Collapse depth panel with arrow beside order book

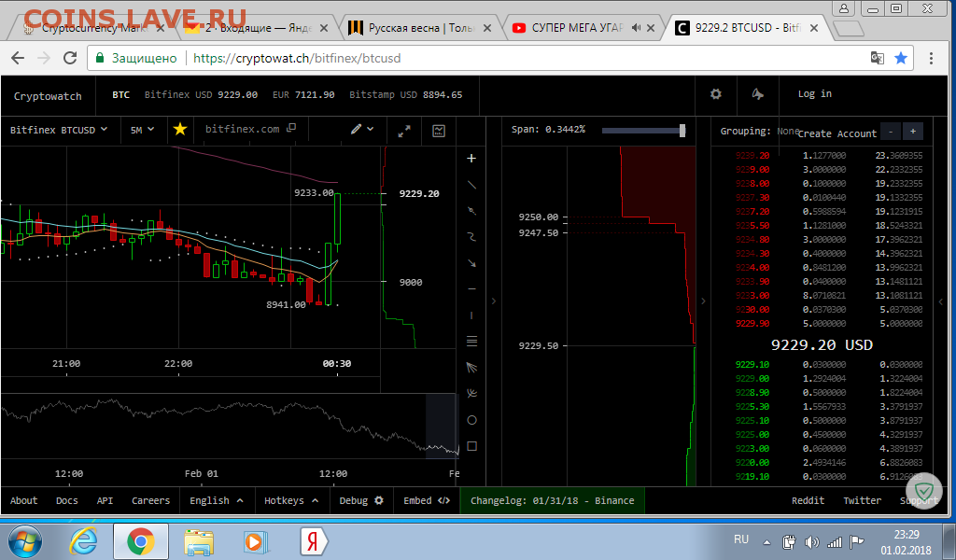click(x=703, y=301)
